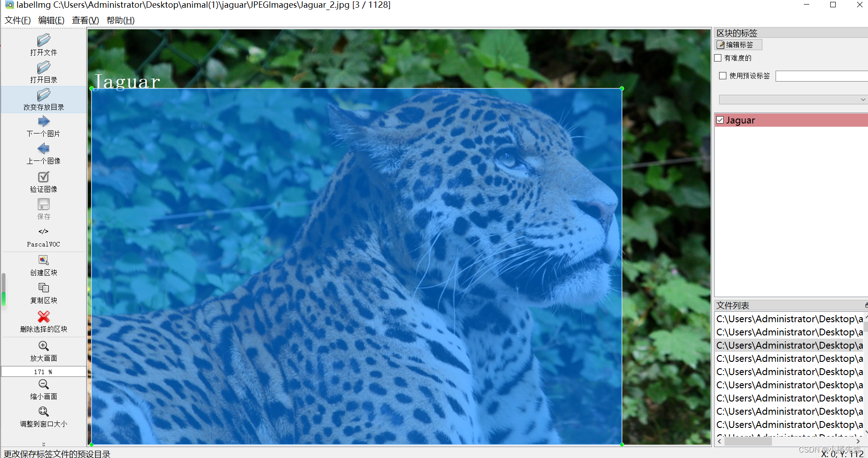Click the labelImg app icon in title bar
This screenshot has width=868, height=458.
[x=9, y=5]
